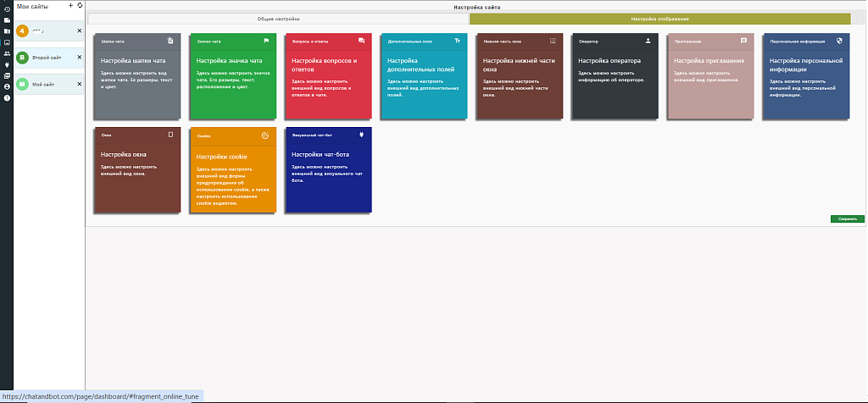The height and width of the screenshot is (403, 868).
Task: Select Второй сайт in the site list
Action: [46, 58]
